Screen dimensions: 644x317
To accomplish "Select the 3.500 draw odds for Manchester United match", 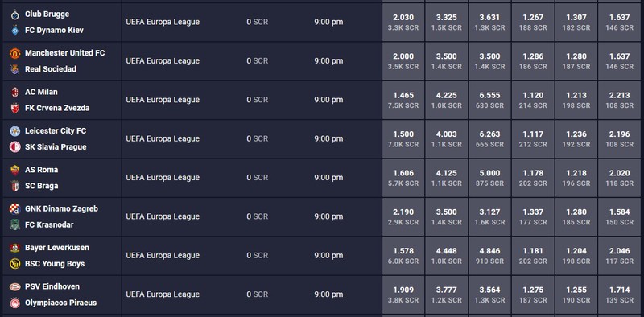I will click(447, 61).
